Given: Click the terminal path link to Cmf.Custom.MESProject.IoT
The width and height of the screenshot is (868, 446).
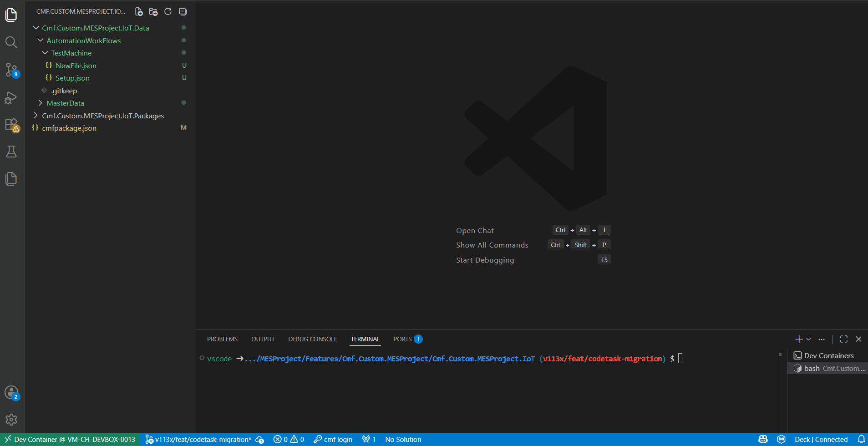Looking at the screenshot, I should coord(390,359).
